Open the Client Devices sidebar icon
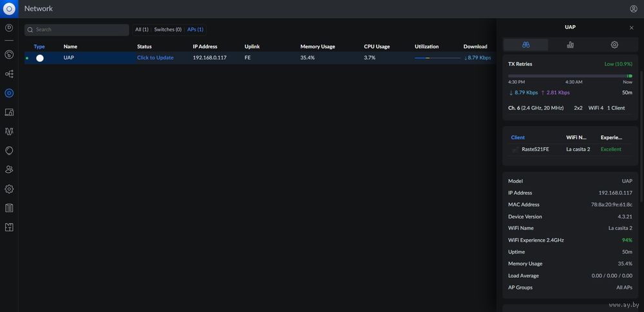 tap(9, 112)
